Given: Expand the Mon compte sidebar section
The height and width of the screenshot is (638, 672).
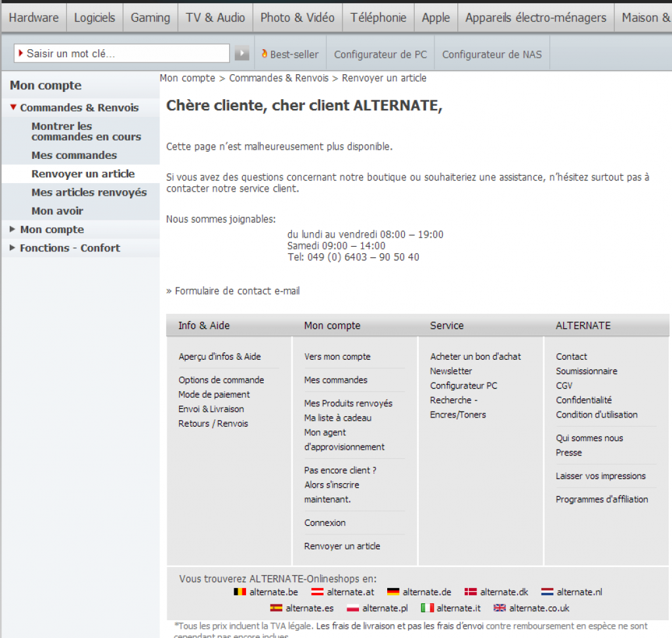Looking at the screenshot, I should 12,229.
